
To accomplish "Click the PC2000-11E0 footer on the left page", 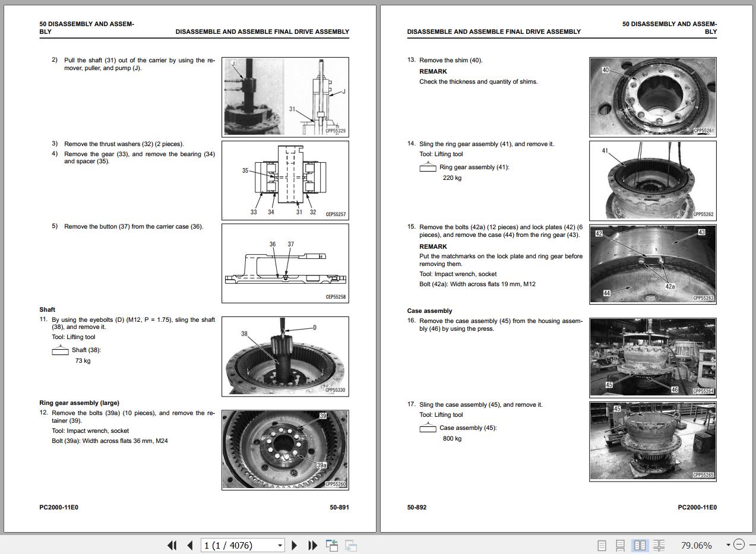I will coord(59,507).
